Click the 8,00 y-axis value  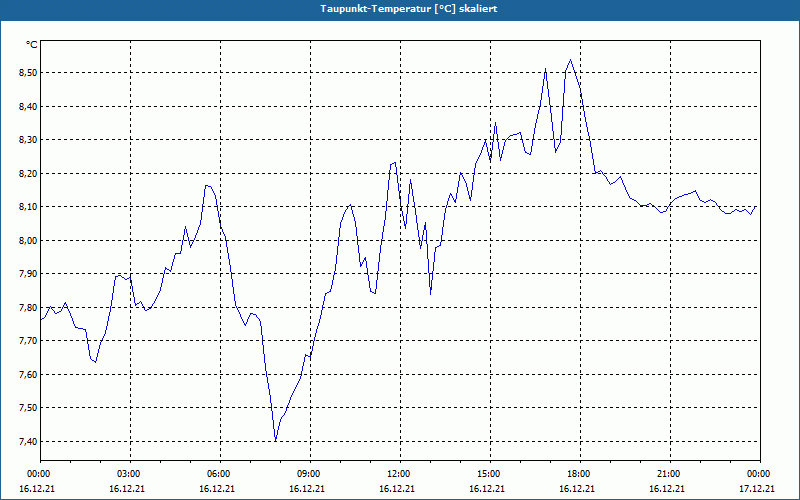[28, 240]
